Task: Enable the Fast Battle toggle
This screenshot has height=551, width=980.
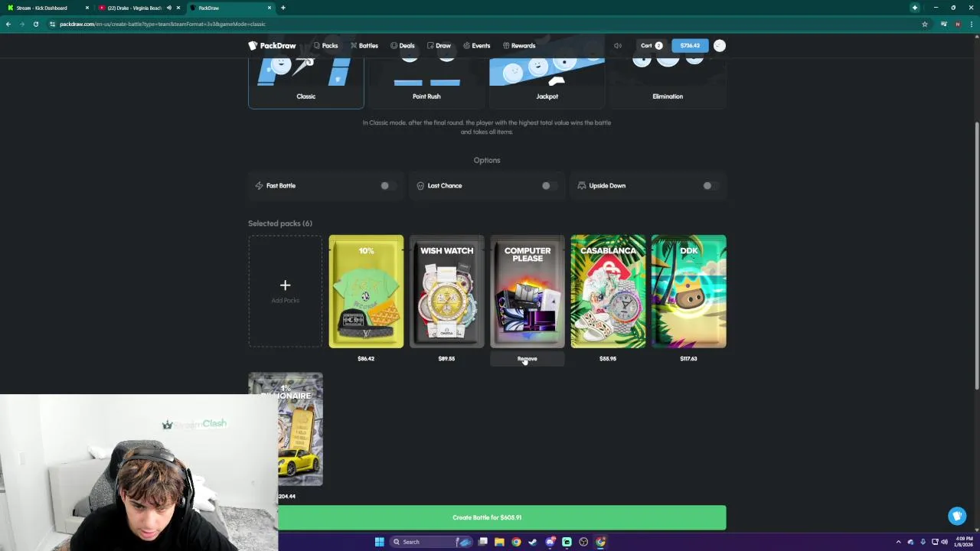Action: point(388,186)
